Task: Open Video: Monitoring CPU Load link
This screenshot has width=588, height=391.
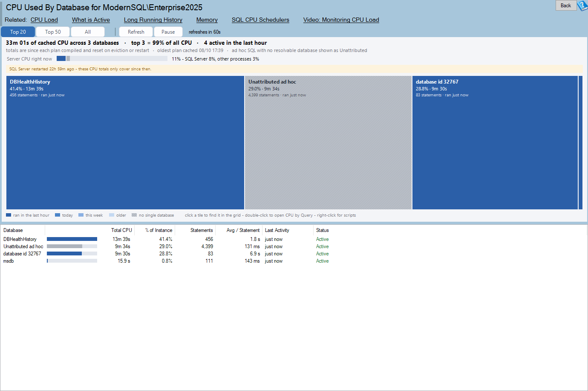Action: click(x=341, y=20)
